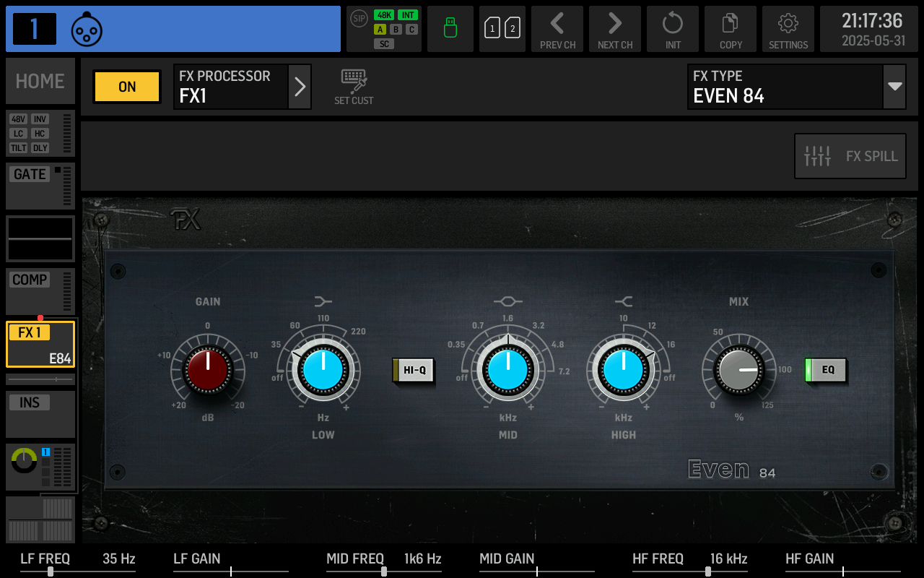924x578 pixels.
Task: Click the COPY icon
Action: [x=731, y=29]
